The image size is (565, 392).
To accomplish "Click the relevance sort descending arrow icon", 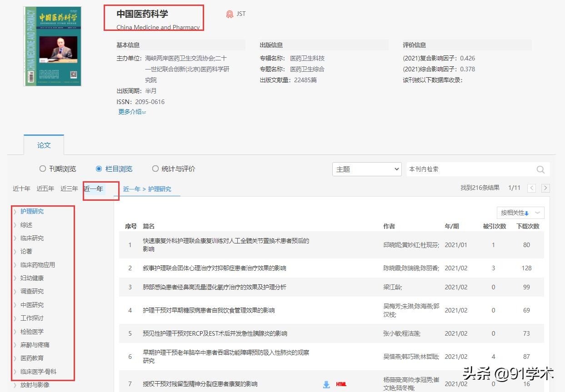I will click(527, 213).
